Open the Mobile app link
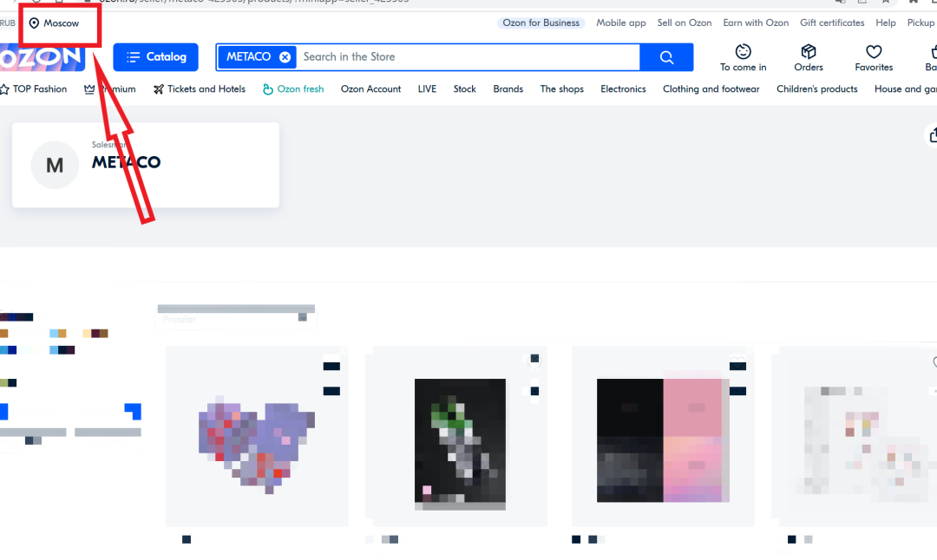 [x=621, y=23]
